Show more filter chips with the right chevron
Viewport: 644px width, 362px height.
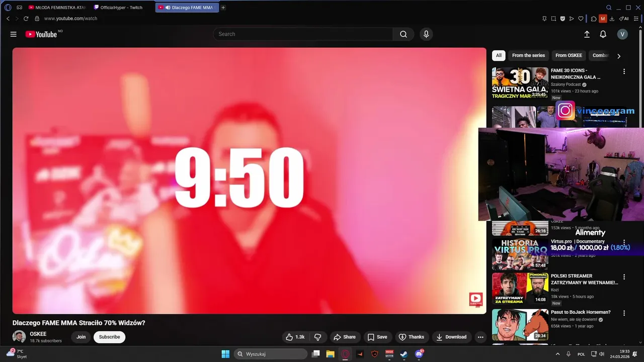pyautogui.click(x=619, y=56)
